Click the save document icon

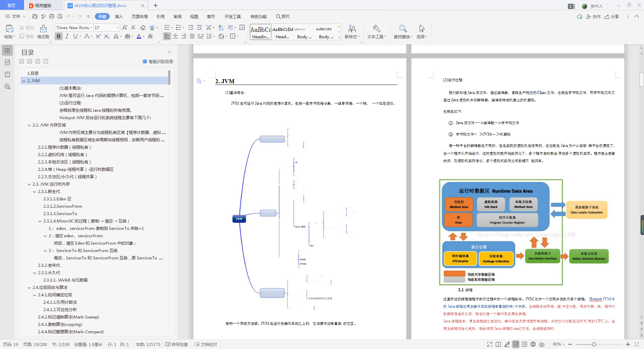[35, 16]
